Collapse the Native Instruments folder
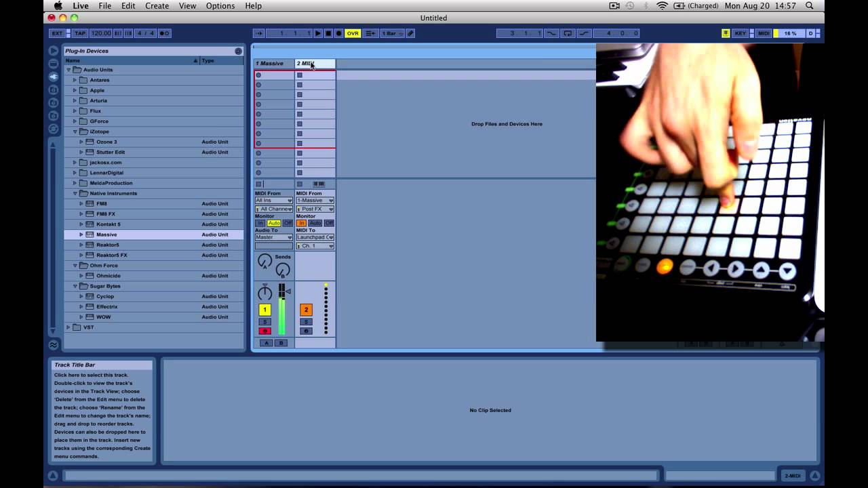 [x=75, y=193]
